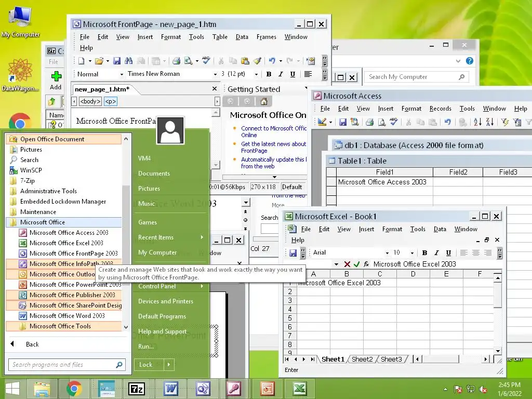The width and height of the screenshot is (532, 399).
Task: Check spelling in Access toolbar
Action: click(394, 122)
